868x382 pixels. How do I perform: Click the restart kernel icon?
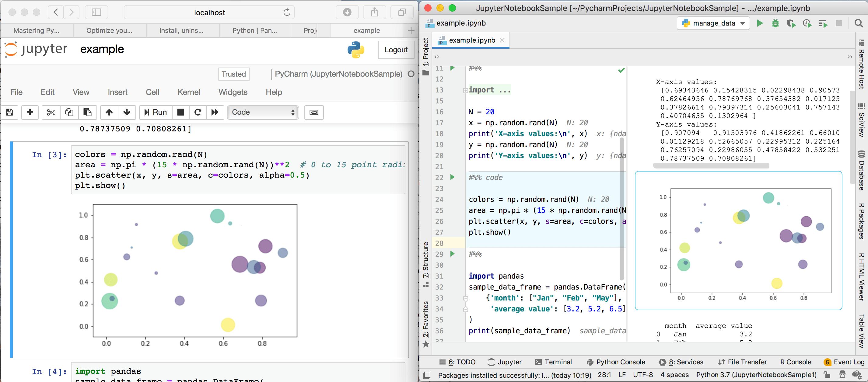coord(198,113)
